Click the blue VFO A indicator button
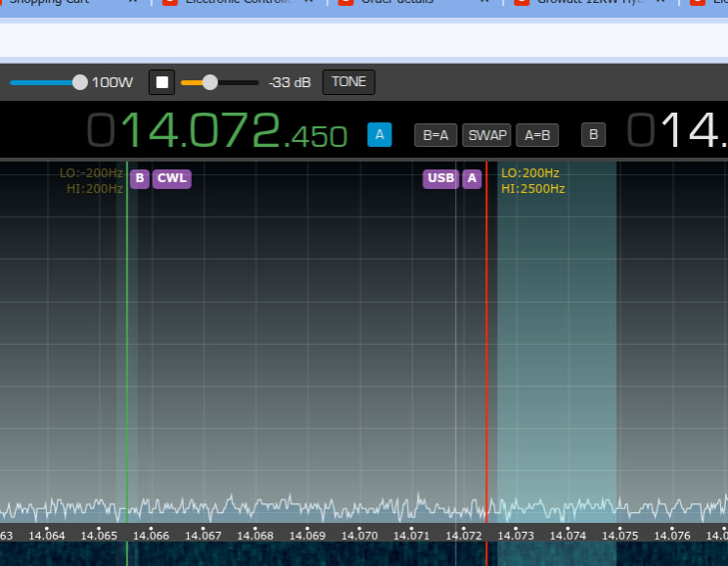This screenshot has width=728, height=566. 379,135
